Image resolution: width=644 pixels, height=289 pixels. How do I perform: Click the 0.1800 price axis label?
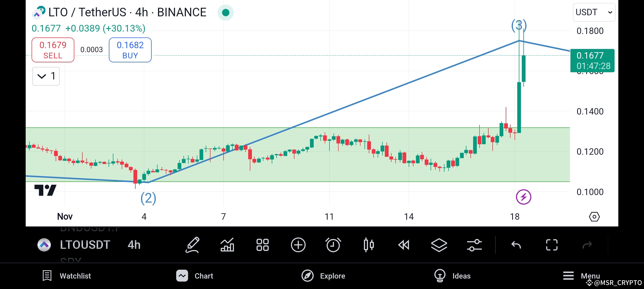pyautogui.click(x=590, y=31)
